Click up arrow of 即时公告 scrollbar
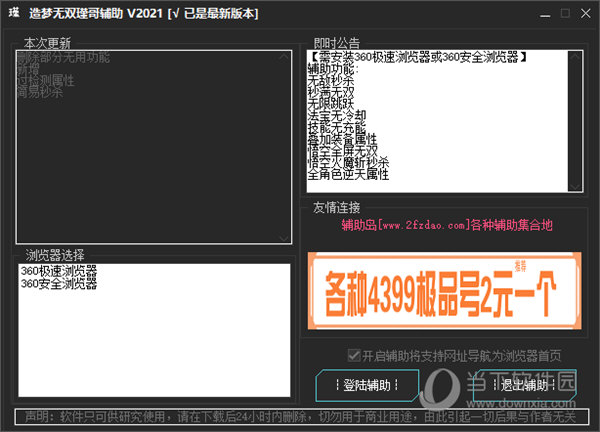600x432 pixels. pos(575,57)
